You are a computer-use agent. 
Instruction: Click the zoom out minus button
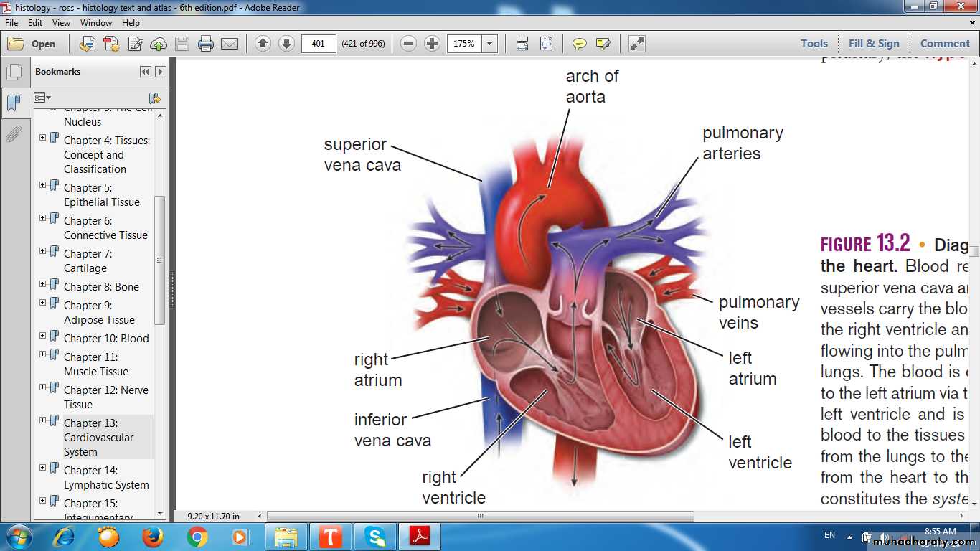pos(408,44)
